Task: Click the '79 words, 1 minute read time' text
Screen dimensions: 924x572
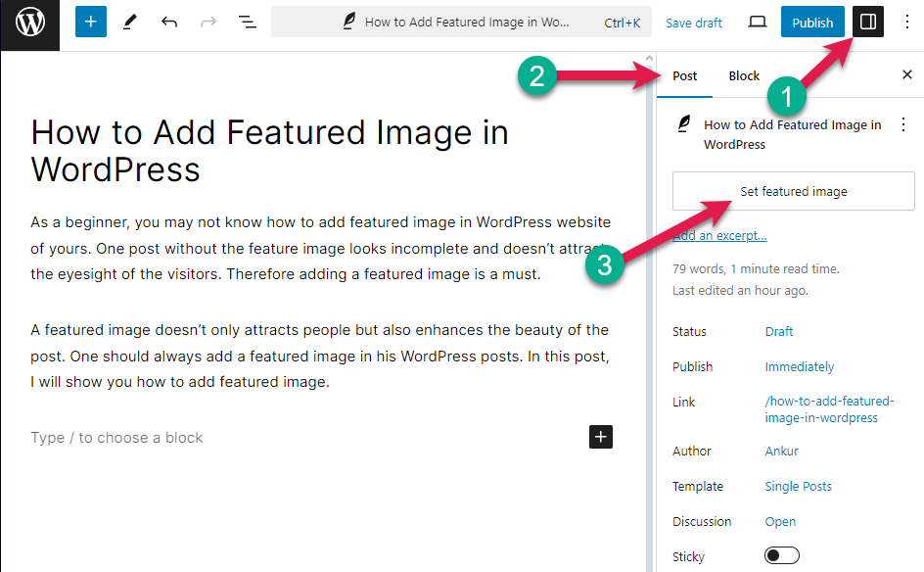Action: click(x=756, y=269)
